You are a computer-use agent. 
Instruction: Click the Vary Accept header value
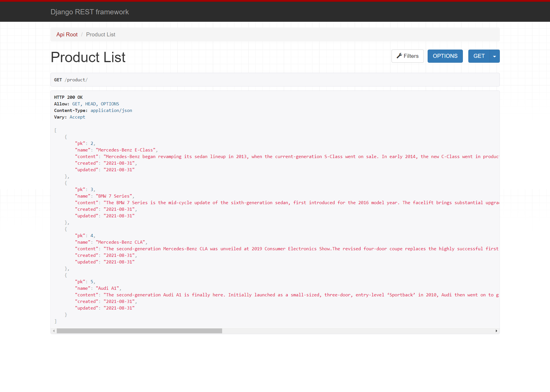coord(77,117)
